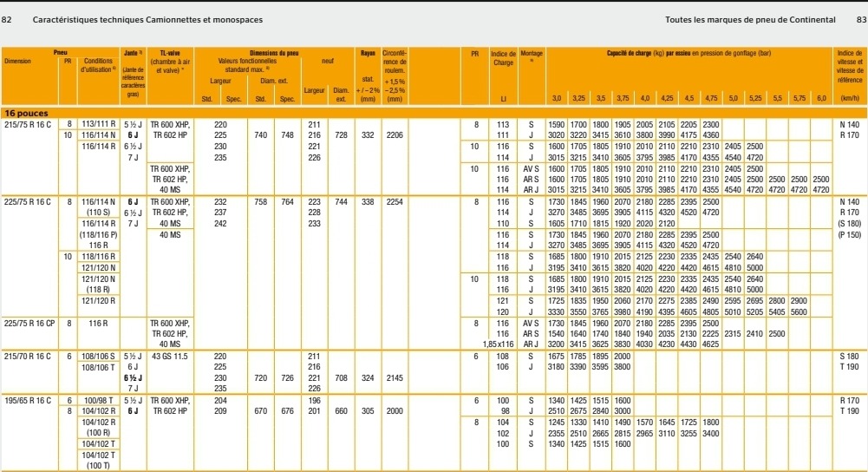Click the usage condition "(118/116 P)"
Image resolution: width=868 pixels, height=472 pixels.
pos(99,235)
